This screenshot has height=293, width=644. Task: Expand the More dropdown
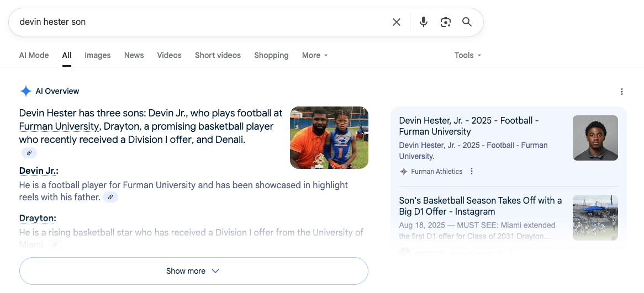[315, 55]
